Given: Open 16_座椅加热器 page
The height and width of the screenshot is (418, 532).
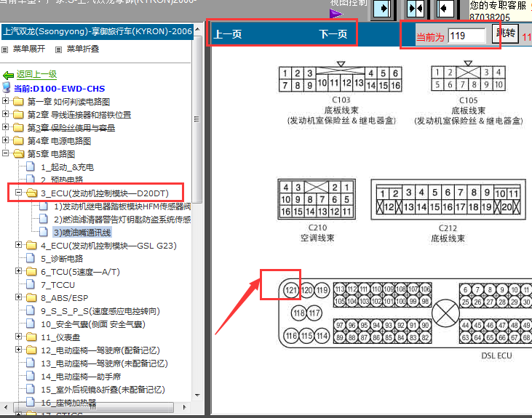Looking at the screenshot, I should point(68,403).
